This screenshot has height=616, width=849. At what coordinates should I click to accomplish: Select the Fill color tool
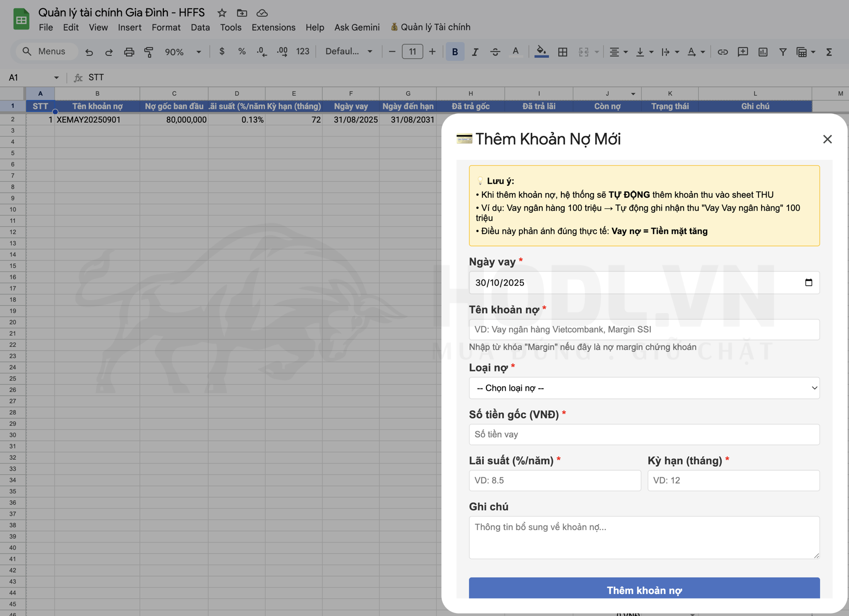541,51
